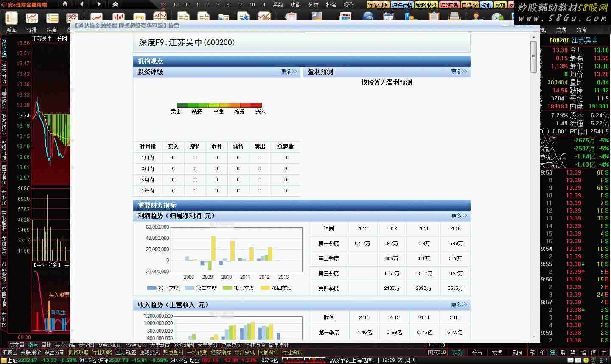Select the 财务透视 sidebar tab
This screenshot has height=364, width=611.
(4, 124)
